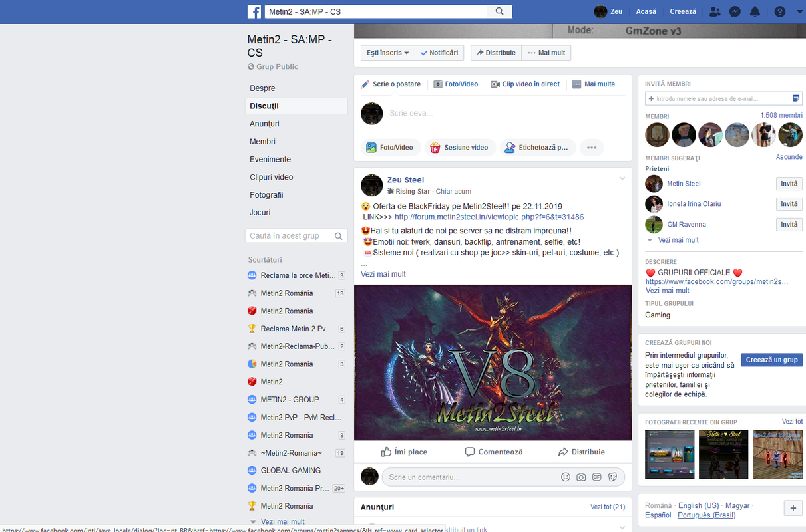The height and width of the screenshot is (532, 806).
Task: Open the post options chevron on Zeu Steel post
Action: tap(622, 178)
